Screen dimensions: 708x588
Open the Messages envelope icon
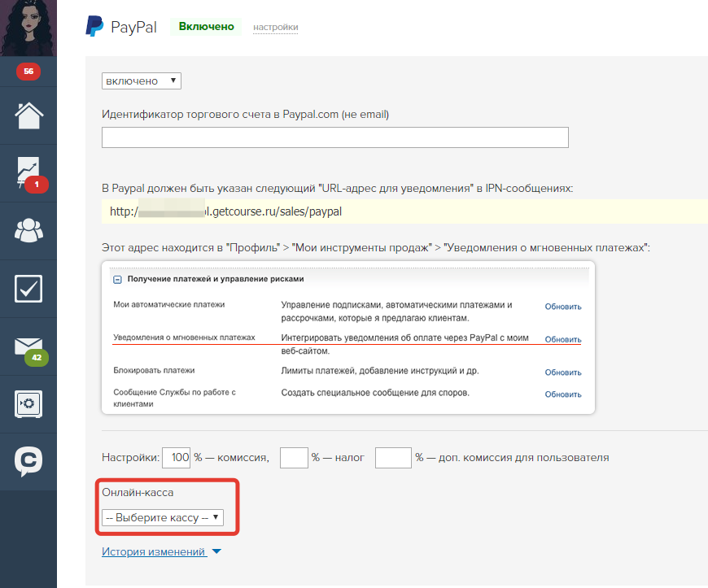(29, 346)
